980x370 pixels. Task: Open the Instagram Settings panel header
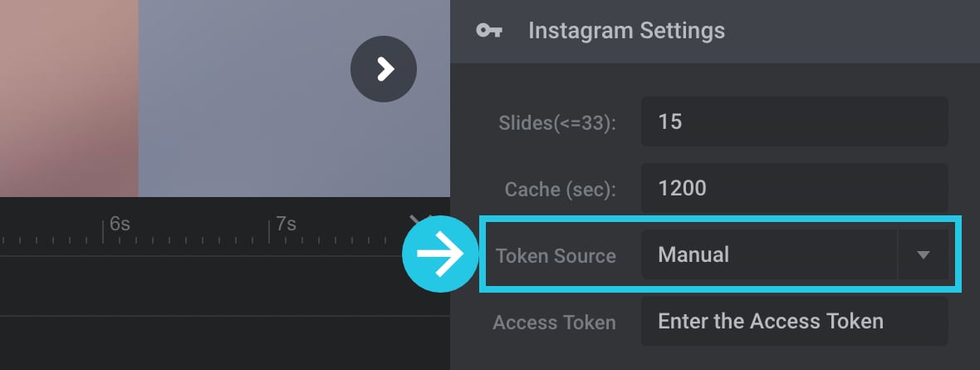pos(715,32)
